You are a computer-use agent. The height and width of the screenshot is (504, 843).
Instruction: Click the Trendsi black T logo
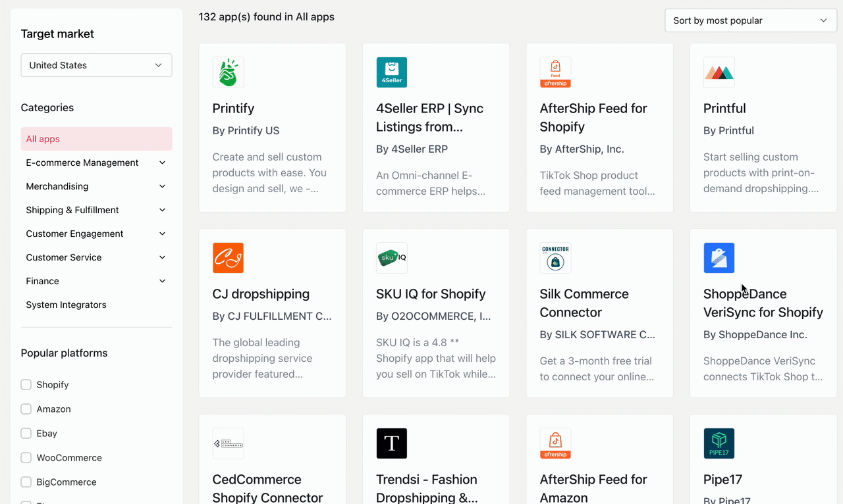391,443
